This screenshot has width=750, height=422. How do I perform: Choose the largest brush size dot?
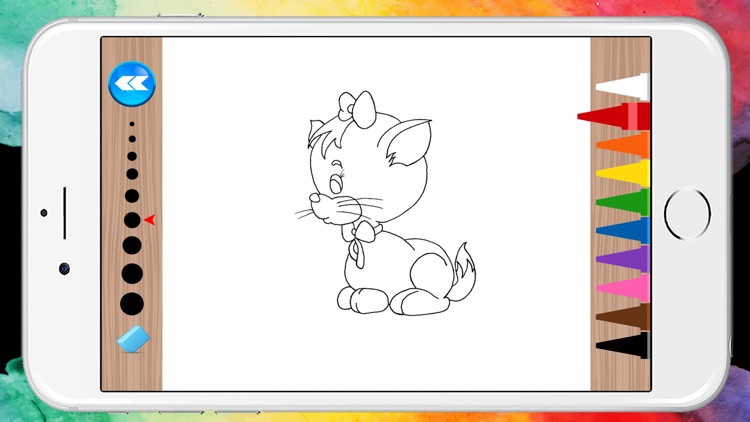[132, 304]
